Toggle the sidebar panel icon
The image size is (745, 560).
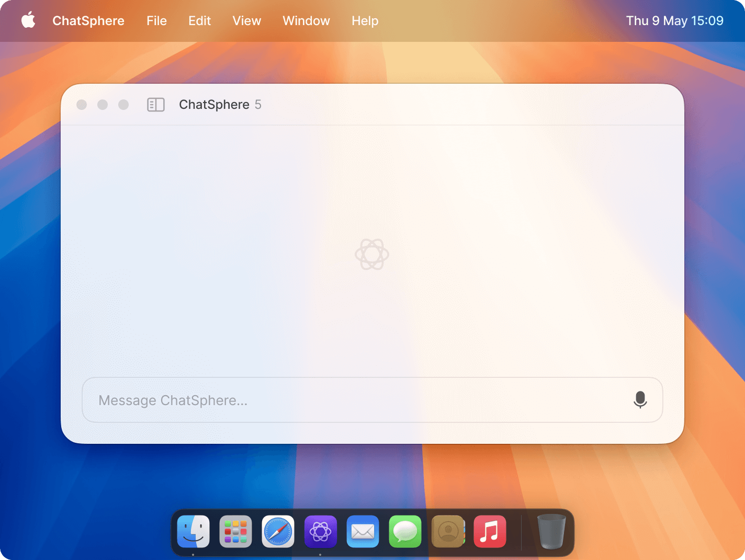pos(156,105)
